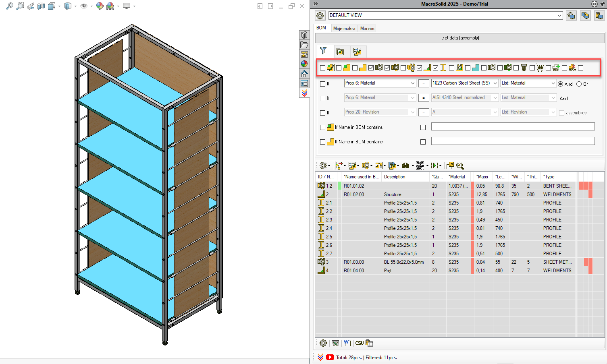Export BOM to Excel icon
The height and width of the screenshot is (364, 607).
click(x=335, y=343)
